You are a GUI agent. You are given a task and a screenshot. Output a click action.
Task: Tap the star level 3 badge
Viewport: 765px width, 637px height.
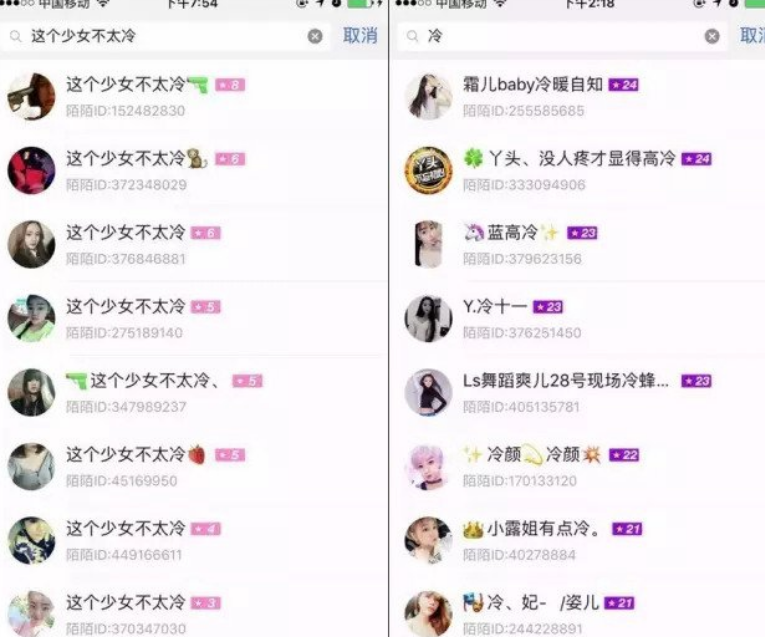click(x=205, y=603)
